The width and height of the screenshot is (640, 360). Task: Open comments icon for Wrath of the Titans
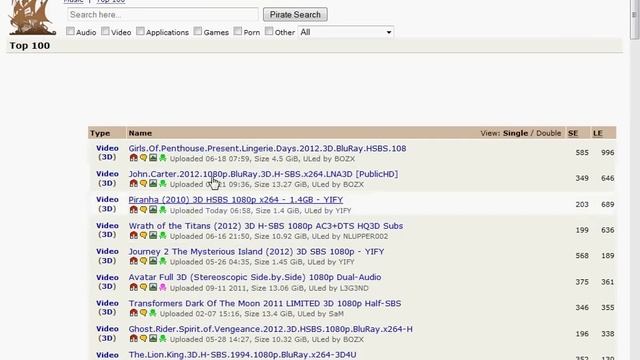click(x=143, y=236)
